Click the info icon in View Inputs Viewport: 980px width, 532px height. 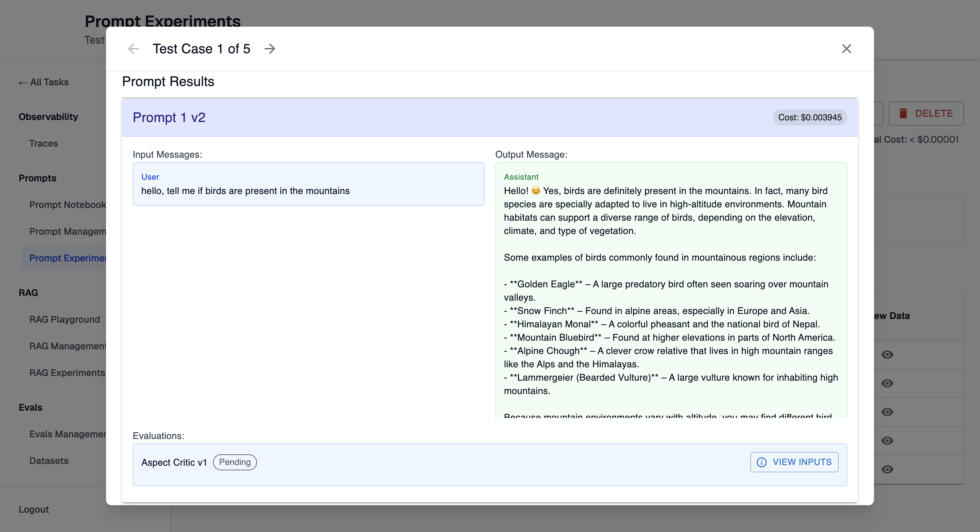(x=761, y=462)
